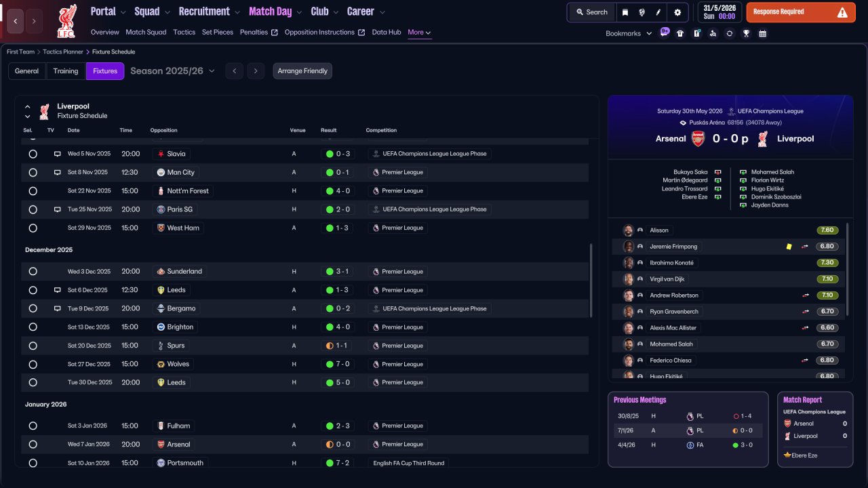
Task: Click the fixture list vertical scrollbar
Action: 591,280
